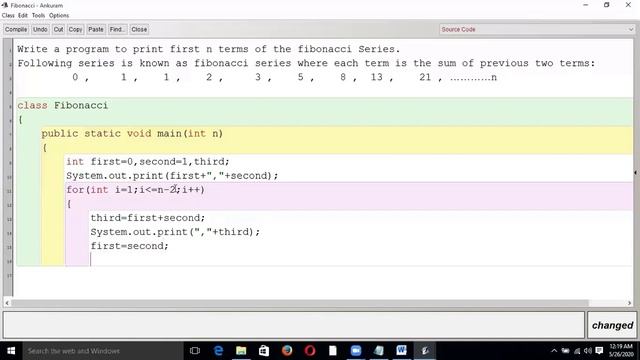Viewport: 640px width, 360px height.
Task: Click the Paste toolbar button
Action: (96, 29)
